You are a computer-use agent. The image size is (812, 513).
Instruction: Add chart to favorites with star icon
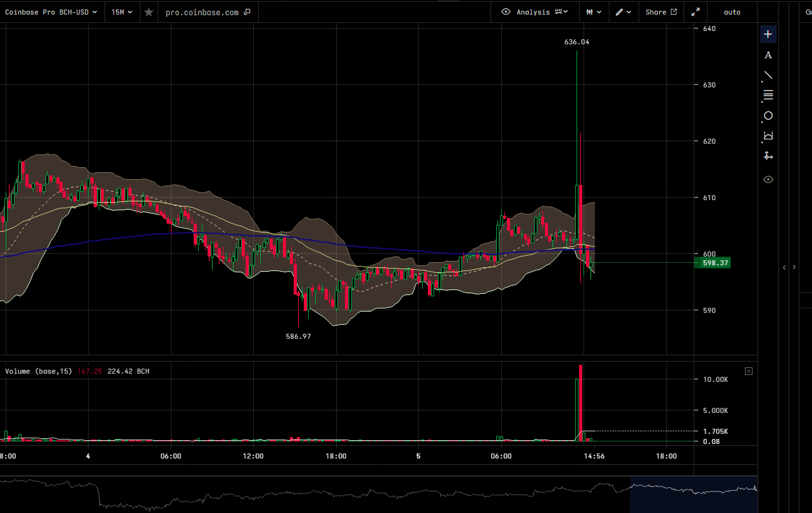149,12
